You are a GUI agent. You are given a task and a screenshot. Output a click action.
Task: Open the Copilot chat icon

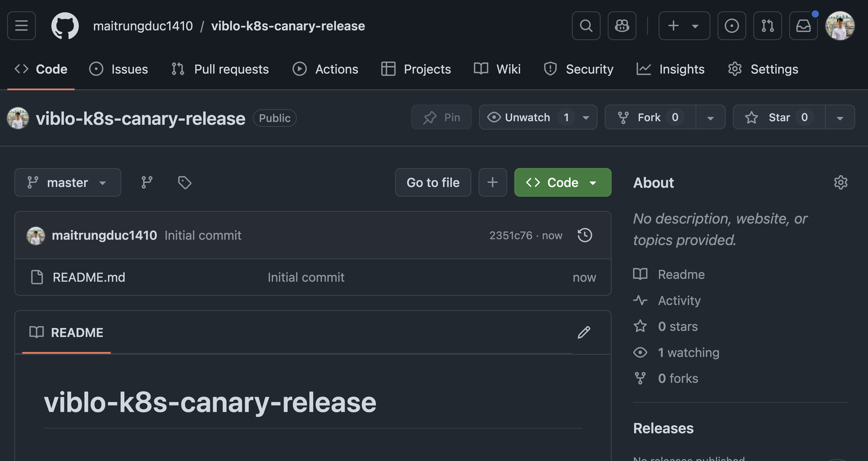pyautogui.click(x=622, y=26)
